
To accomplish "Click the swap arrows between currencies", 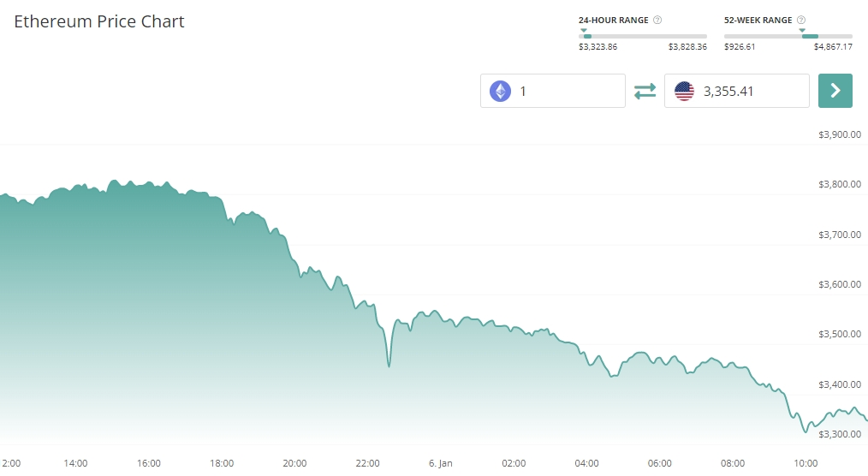I will 645,91.
